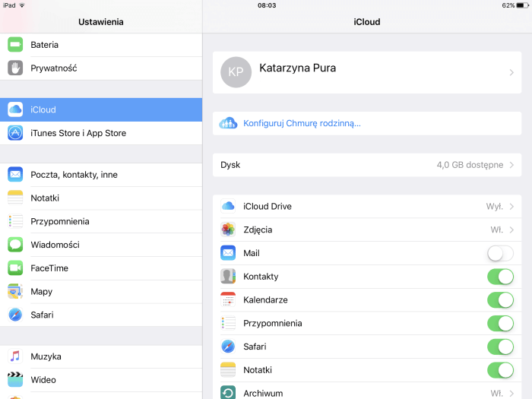This screenshot has width=532, height=399.
Task: Tap the Zdjęcia colorful flower icon
Action: [228, 230]
